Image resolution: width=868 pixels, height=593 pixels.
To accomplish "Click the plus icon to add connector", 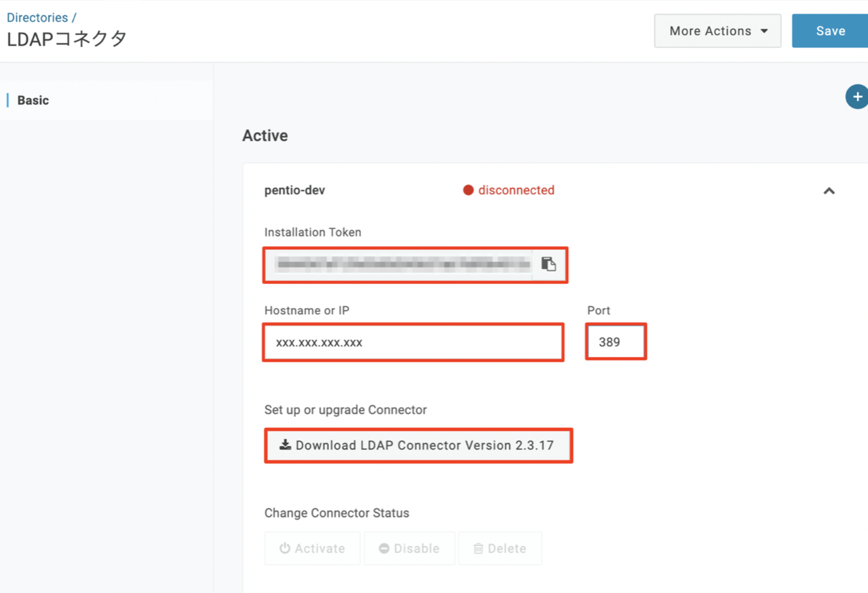I will (x=857, y=97).
